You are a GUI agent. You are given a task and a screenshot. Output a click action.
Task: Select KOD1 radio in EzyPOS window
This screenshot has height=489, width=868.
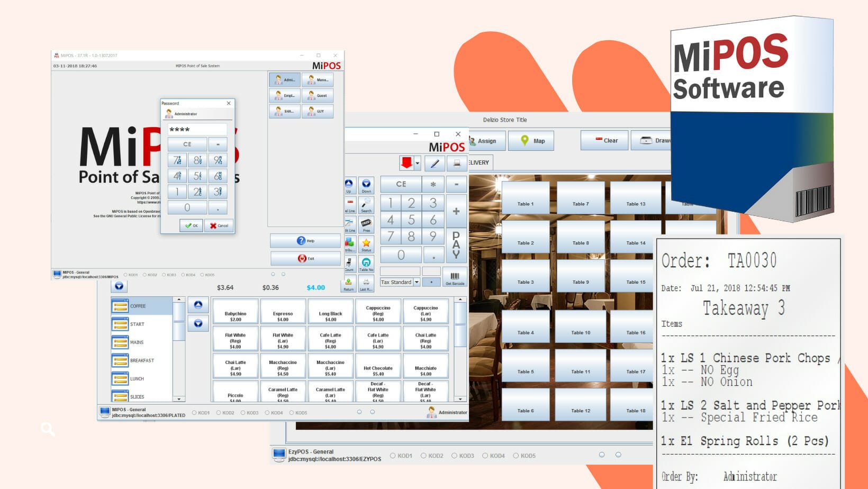393,456
